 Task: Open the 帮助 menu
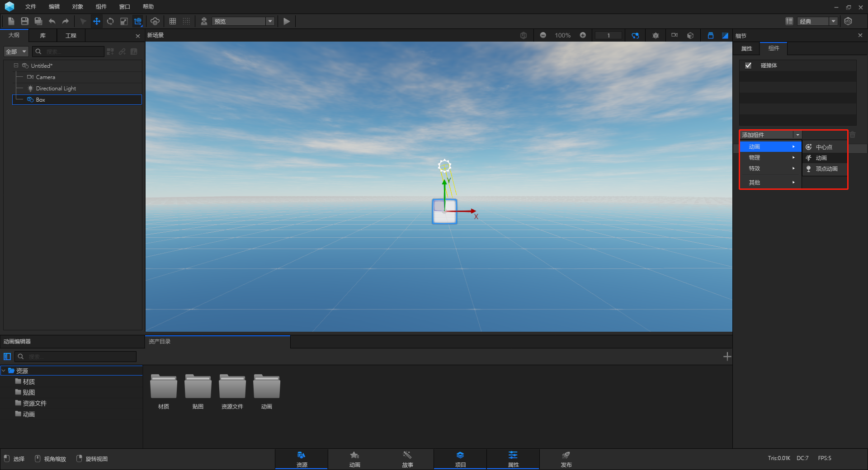(148, 6)
